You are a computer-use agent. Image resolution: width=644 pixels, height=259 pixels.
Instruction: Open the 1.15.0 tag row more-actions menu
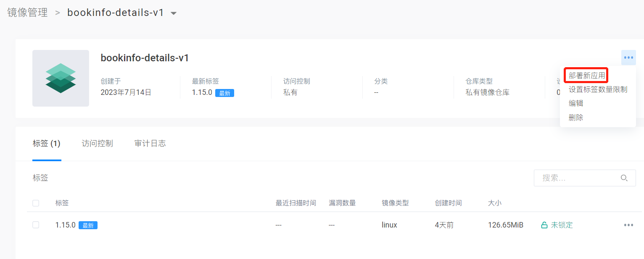(628, 225)
